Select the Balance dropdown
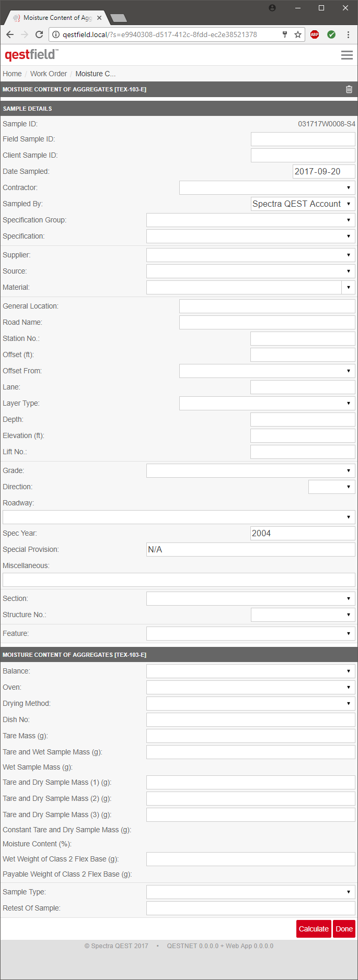The image size is (358, 980). [250, 671]
